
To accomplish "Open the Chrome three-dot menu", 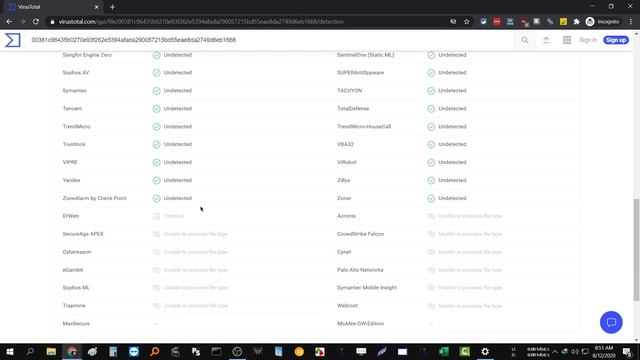I will pos(631,22).
